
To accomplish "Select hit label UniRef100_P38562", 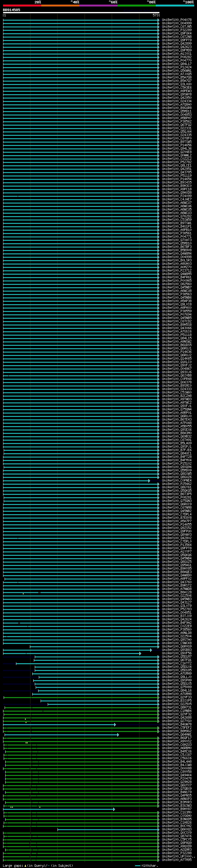I will click(177, 121).
